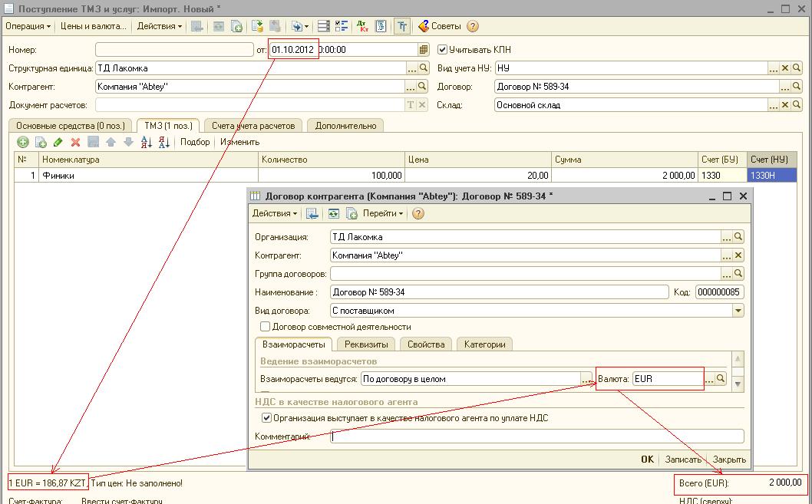Open the Дт/Кт postings icon
812x504 pixels.
[x=362, y=26]
